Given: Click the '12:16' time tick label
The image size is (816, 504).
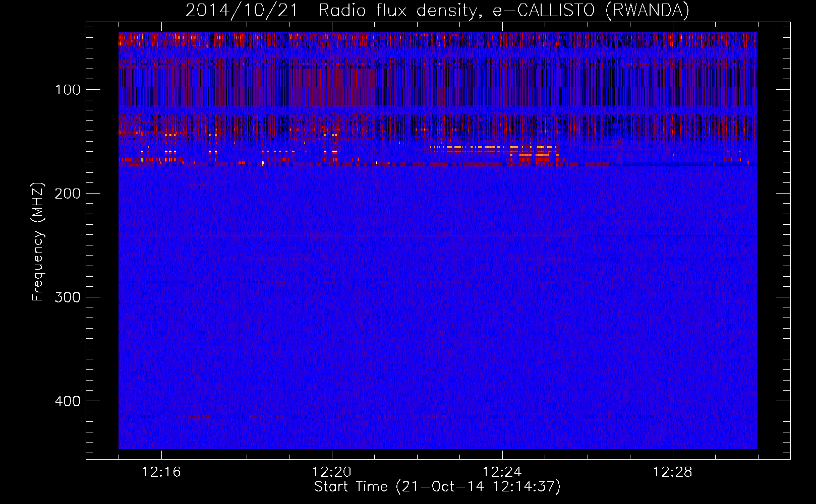Looking at the screenshot, I should tap(161, 472).
